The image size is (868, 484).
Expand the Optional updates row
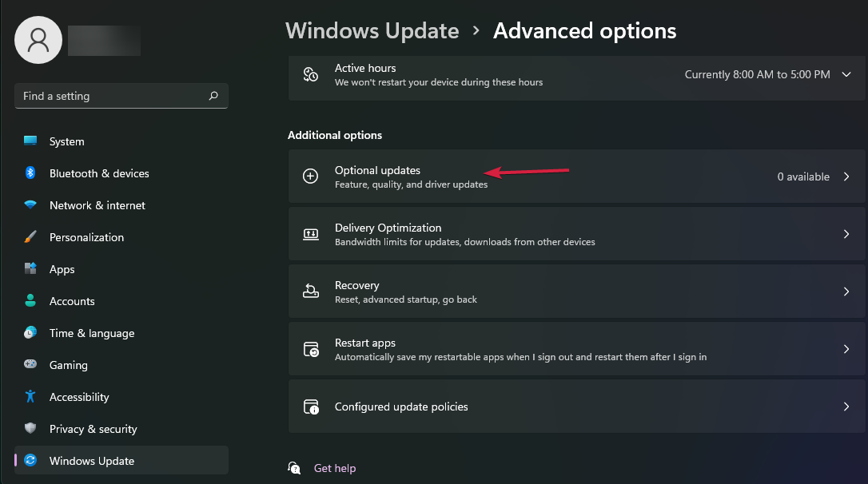846,176
